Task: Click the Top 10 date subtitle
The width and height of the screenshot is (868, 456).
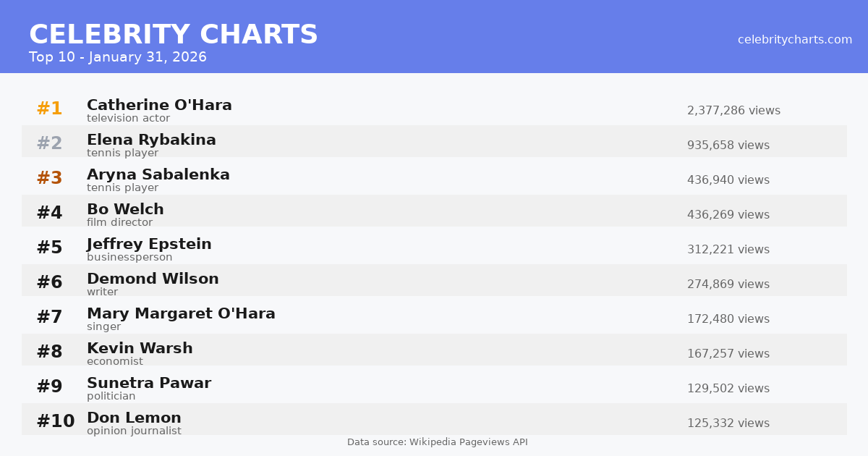Action: pyautogui.click(x=117, y=57)
